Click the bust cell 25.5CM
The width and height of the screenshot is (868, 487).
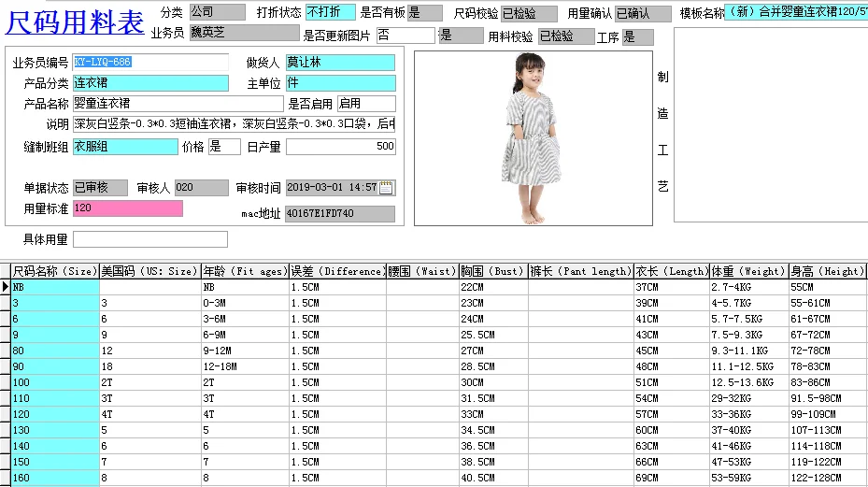tap(493, 335)
